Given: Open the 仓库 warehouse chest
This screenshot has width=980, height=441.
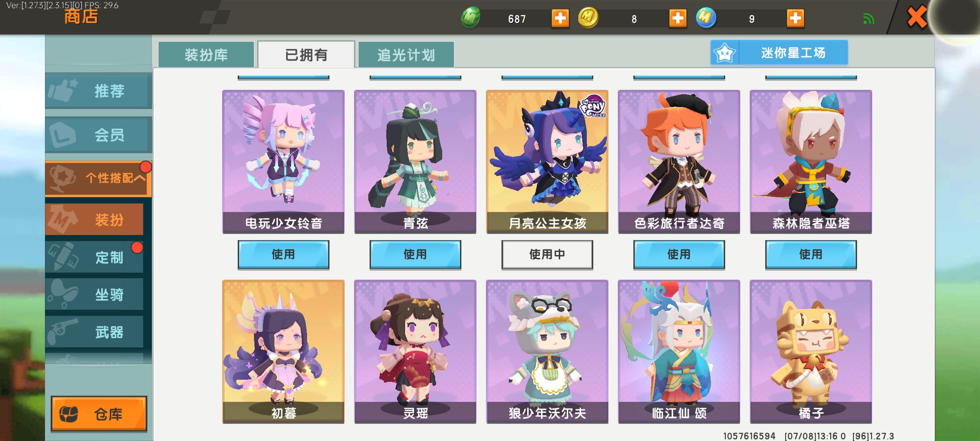Looking at the screenshot, I should [x=99, y=414].
